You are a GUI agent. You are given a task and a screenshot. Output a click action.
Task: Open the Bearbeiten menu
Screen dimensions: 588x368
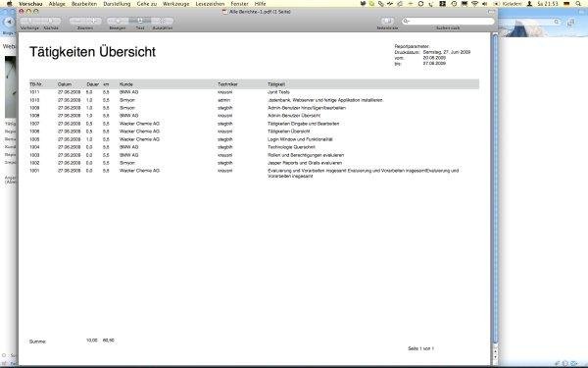click(x=84, y=3)
